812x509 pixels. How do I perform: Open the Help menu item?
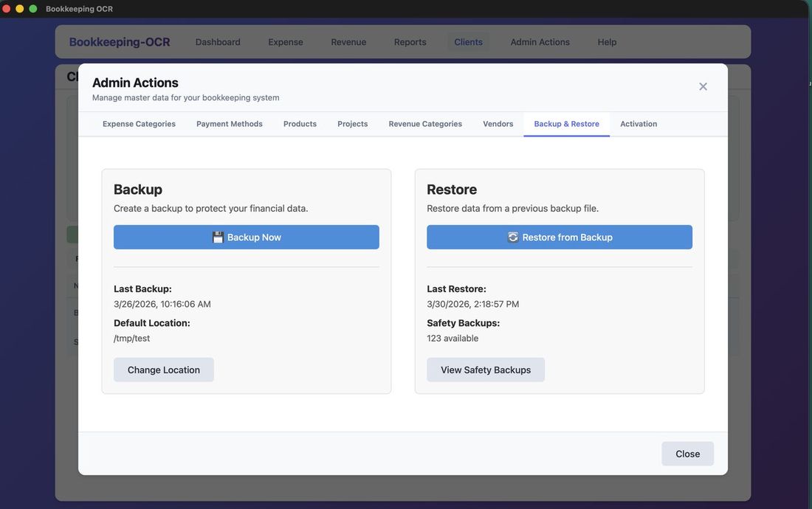607,42
